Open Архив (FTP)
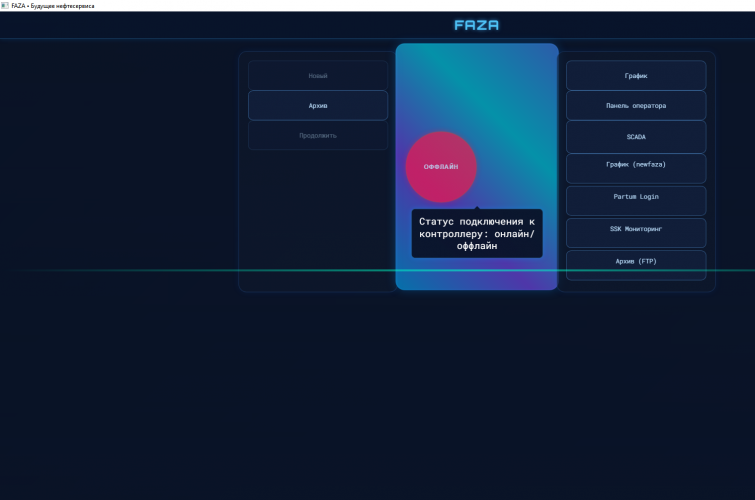The width and height of the screenshot is (755, 500). pos(636,262)
